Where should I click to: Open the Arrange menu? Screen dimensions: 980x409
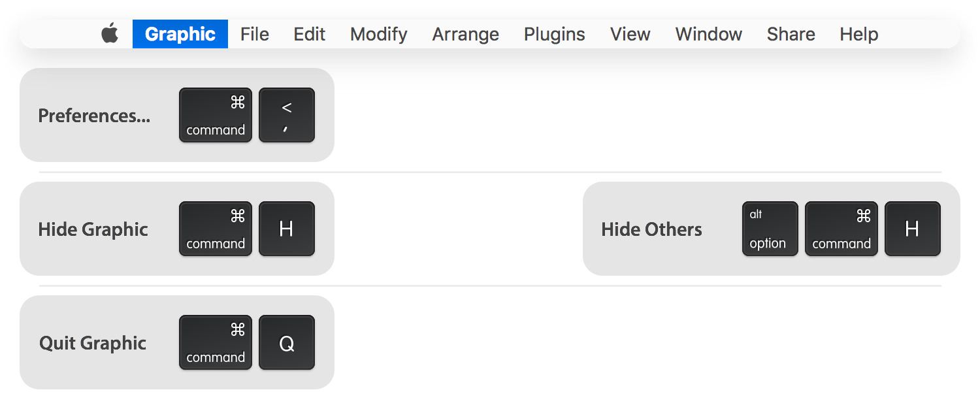pos(466,34)
